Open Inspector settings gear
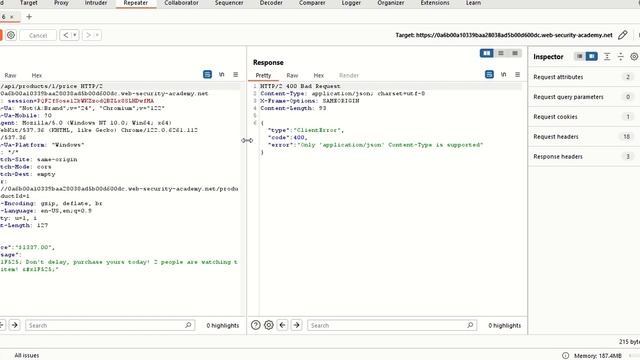Image resolution: width=640 pixels, height=360 pixels. click(x=634, y=57)
